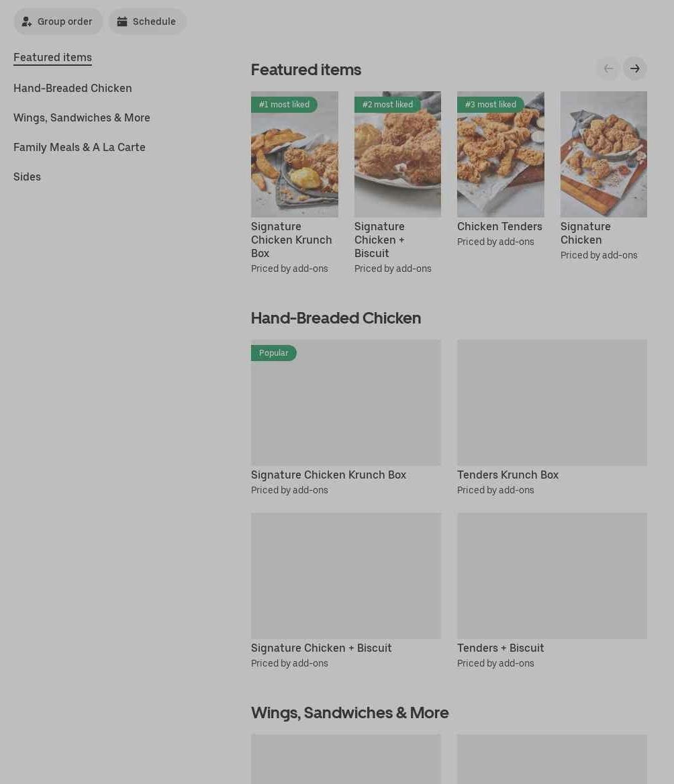Click the #1 most liked badge
This screenshot has height=784, width=674.
tap(284, 105)
